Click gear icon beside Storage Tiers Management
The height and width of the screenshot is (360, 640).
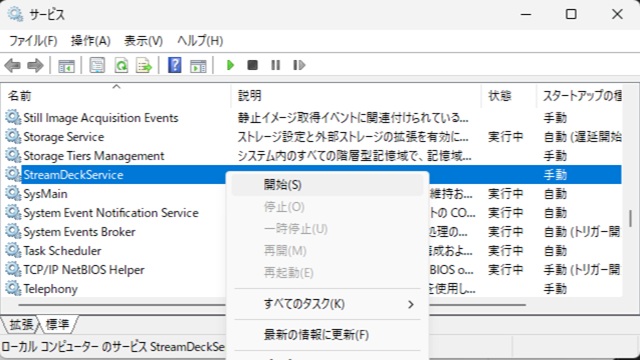[13, 156]
